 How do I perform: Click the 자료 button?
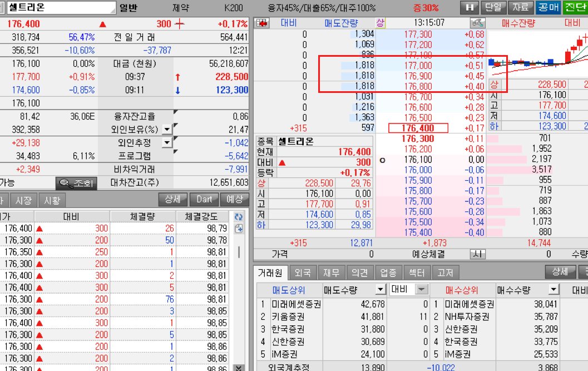pos(521,7)
